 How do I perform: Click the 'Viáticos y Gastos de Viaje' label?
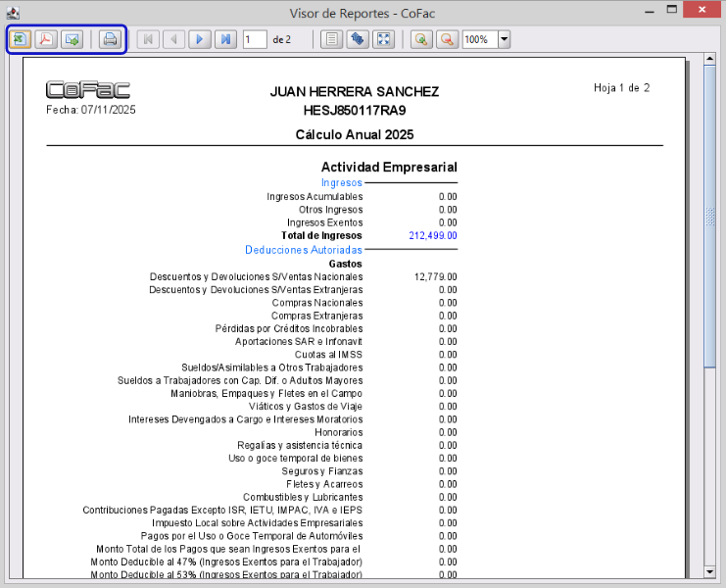pyautogui.click(x=306, y=407)
